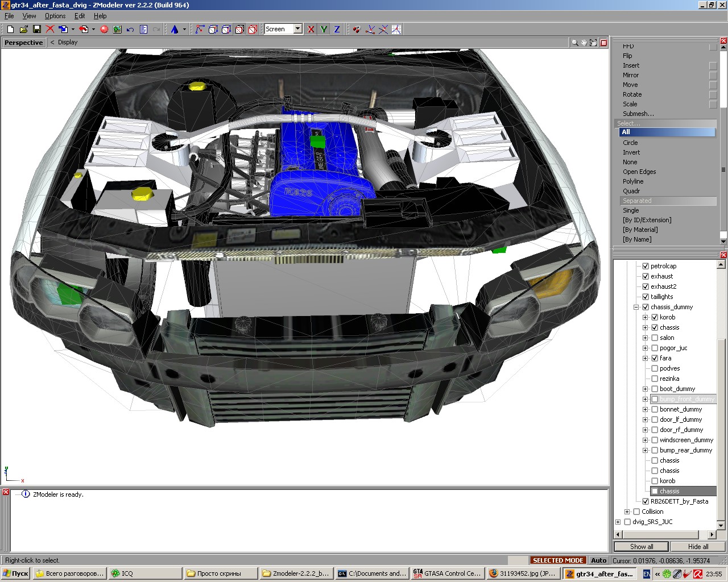Open the Edit menu
This screenshot has height=582, width=728.
point(80,16)
